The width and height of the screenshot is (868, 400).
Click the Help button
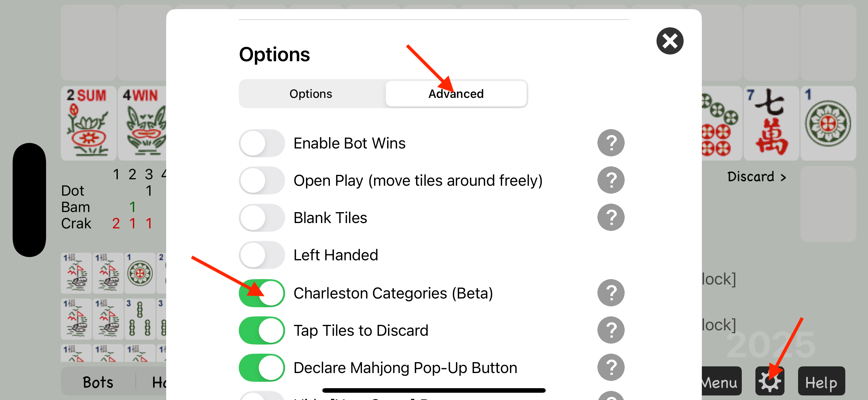821,381
